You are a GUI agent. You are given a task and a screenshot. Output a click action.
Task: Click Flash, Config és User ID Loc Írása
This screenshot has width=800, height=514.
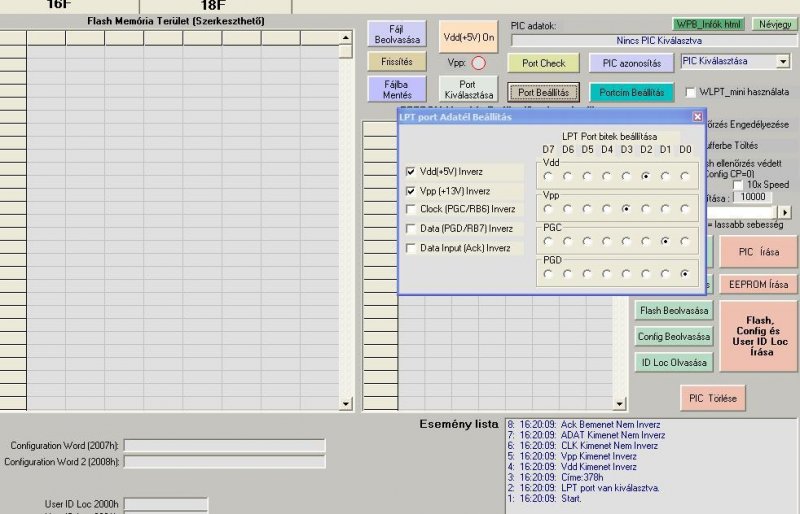(x=758, y=336)
